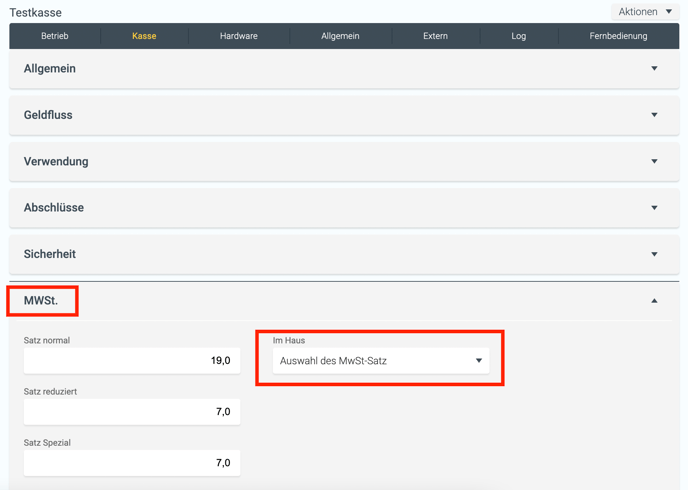The width and height of the screenshot is (688, 490).
Task: Collapse the MWSt. section using up arrow
Action: 655,301
